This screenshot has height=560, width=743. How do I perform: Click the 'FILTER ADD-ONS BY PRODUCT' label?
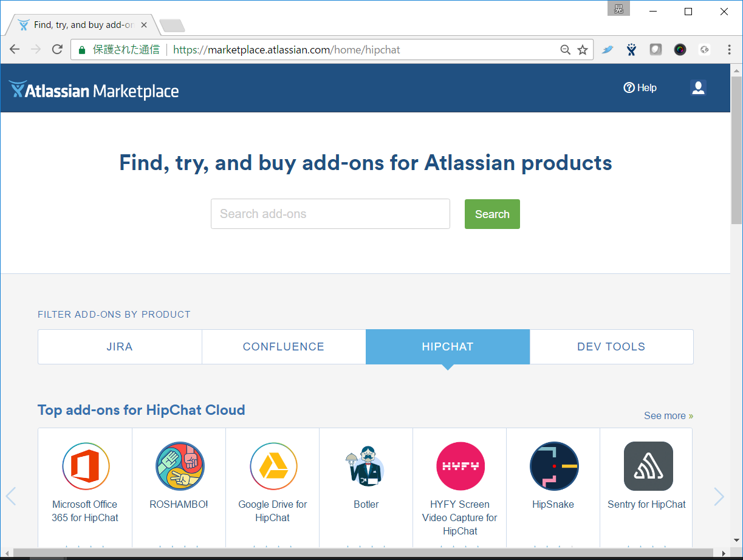click(114, 315)
